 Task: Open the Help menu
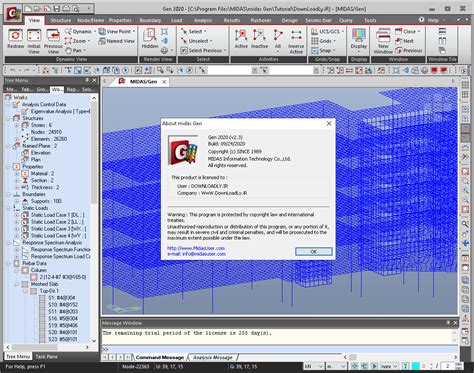(433, 20)
